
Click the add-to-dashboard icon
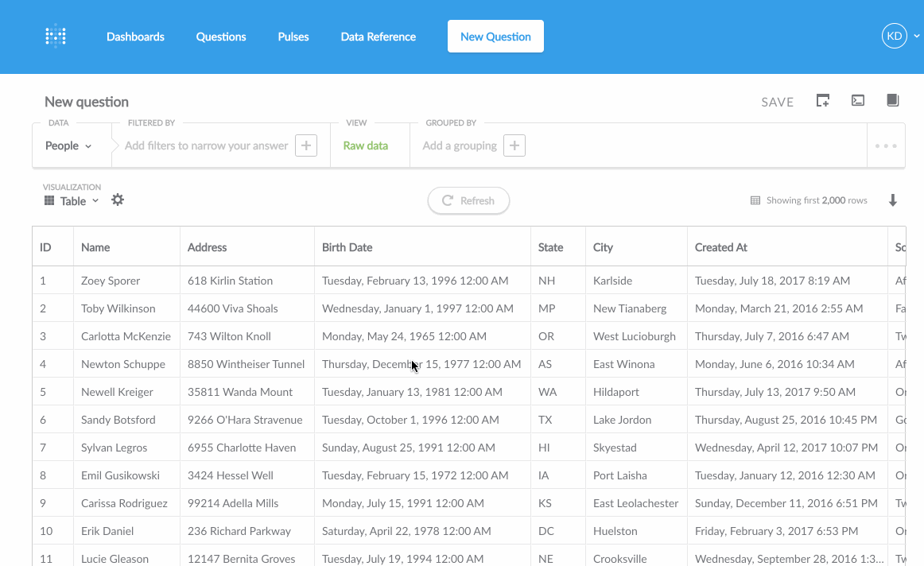tap(823, 101)
